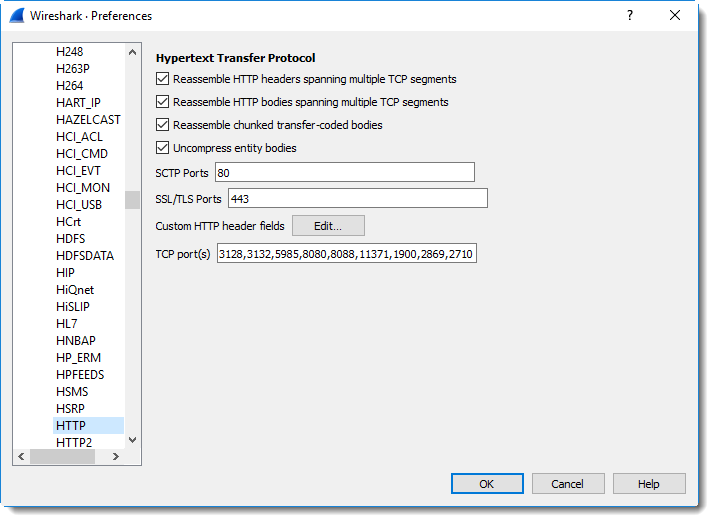The width and height of the screenshot is (714, 522).
Task: Select HCI_CMD protocol entry
Action: [x=82, y=154]
